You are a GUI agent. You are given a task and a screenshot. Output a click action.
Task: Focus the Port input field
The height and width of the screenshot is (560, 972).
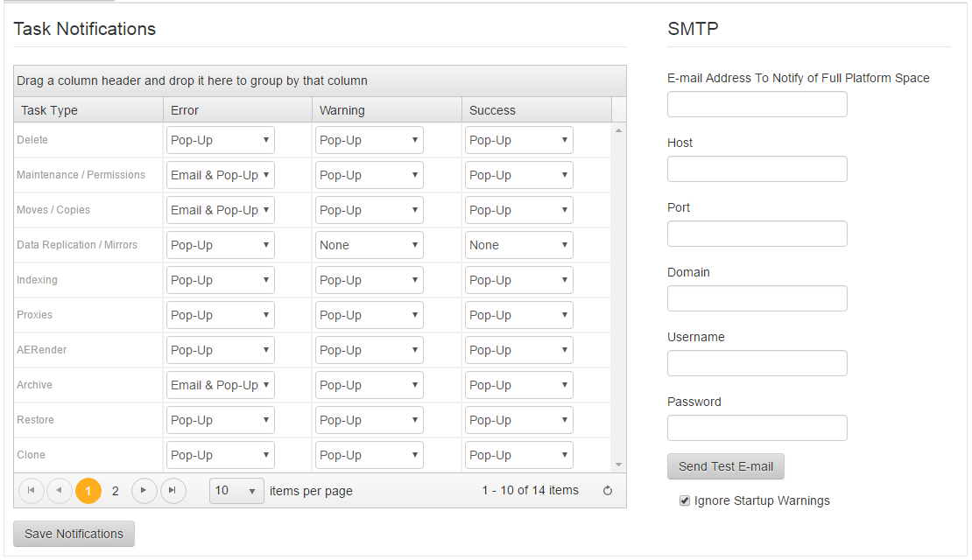pos(757,234)
